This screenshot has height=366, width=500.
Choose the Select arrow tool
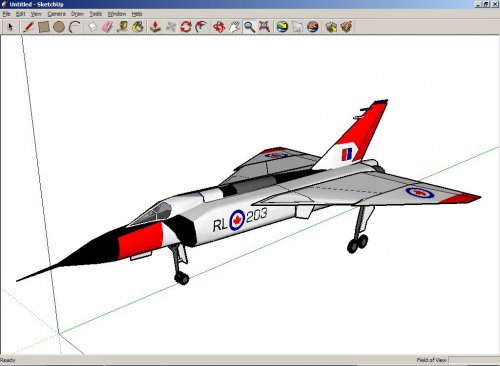(10, 27)
